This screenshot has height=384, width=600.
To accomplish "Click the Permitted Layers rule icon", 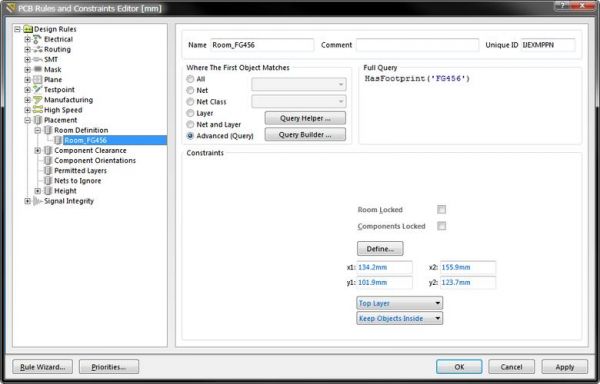I will tap(48, 171).
